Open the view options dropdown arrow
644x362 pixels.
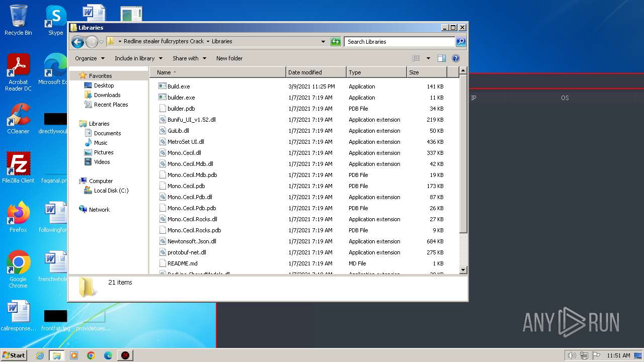[428, 58]
